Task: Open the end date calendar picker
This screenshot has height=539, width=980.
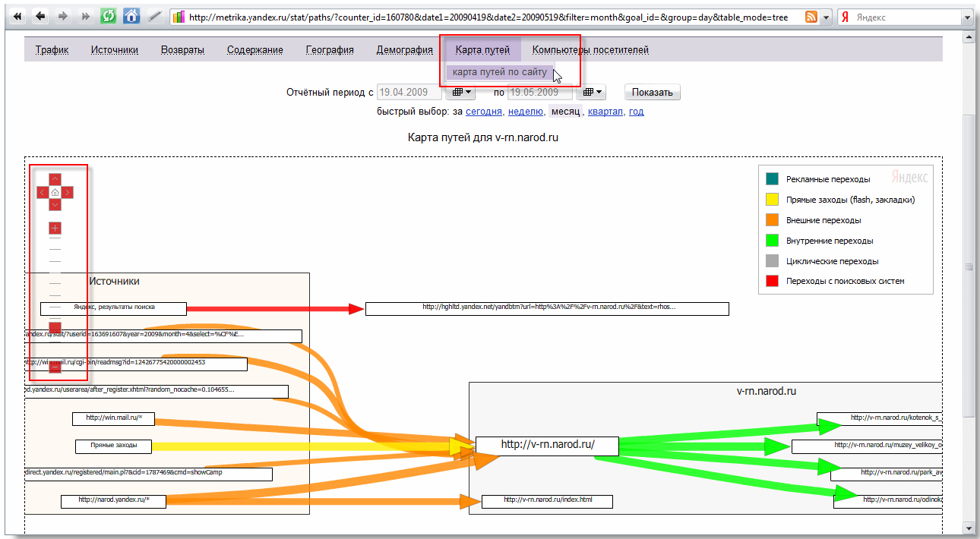Action: 593,93
